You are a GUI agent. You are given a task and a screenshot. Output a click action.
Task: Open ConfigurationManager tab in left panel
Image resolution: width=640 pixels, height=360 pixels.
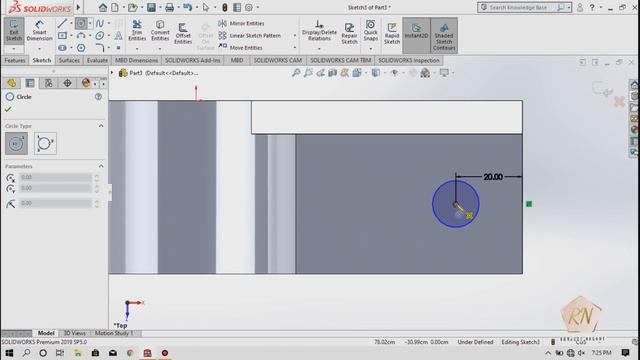(49, 83)
